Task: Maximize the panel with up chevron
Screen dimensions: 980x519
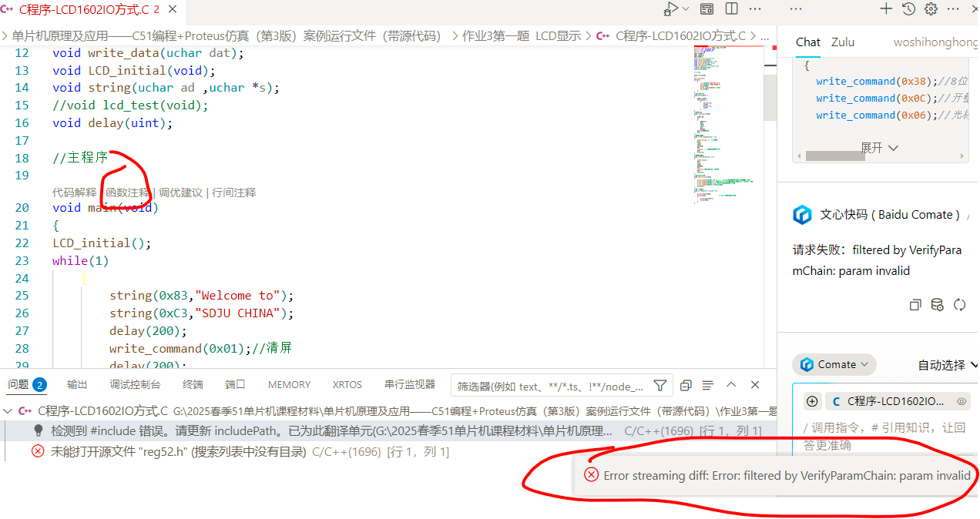Action: pyautogui.click(x=731, y=384)
